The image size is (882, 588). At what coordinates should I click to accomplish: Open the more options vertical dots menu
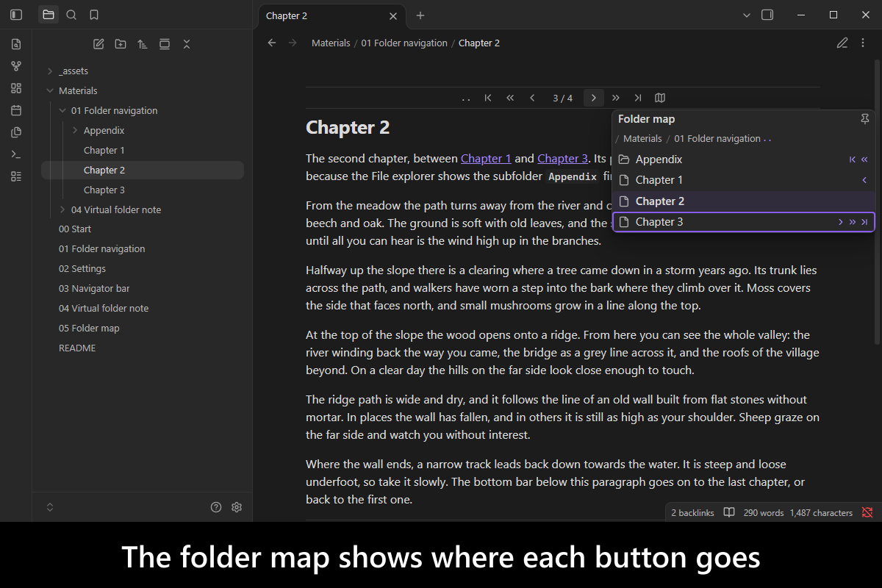[x=864, y=43]
